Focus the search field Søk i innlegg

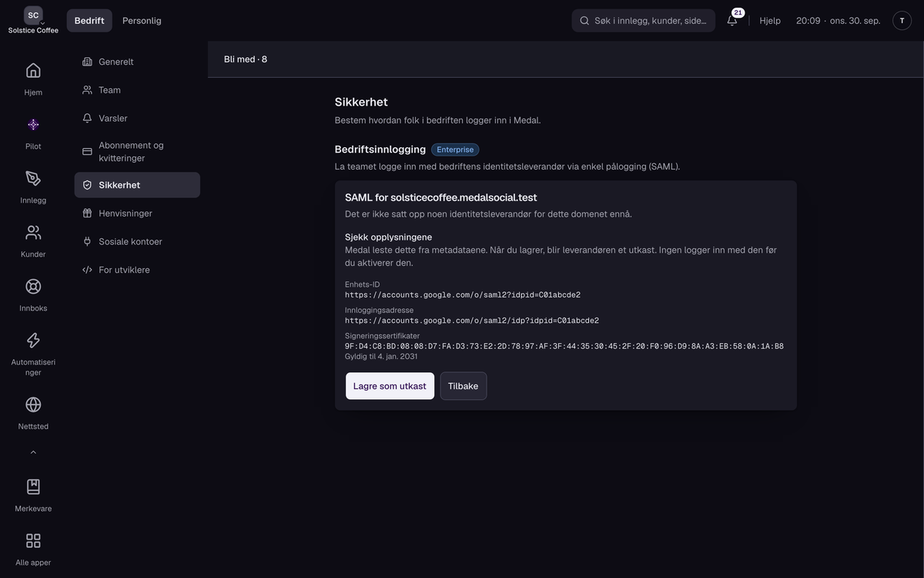point(643,21)
